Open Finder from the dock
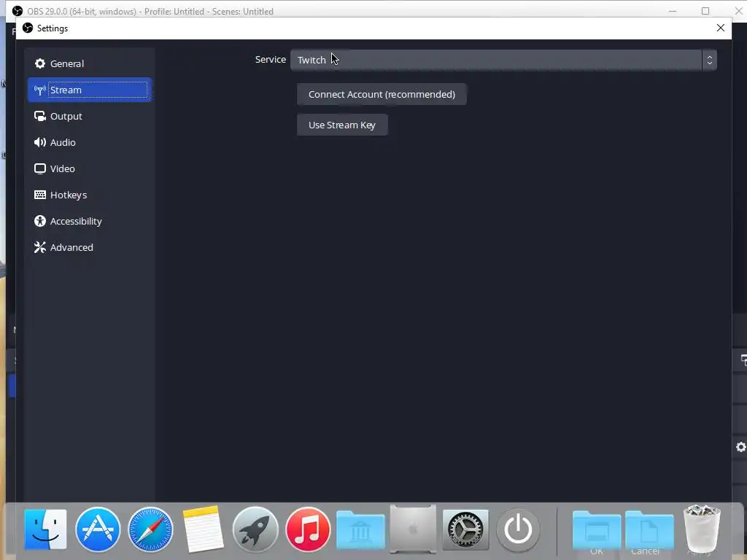The height and width of the screenshot is (560, 747). [x=46, y=529]
